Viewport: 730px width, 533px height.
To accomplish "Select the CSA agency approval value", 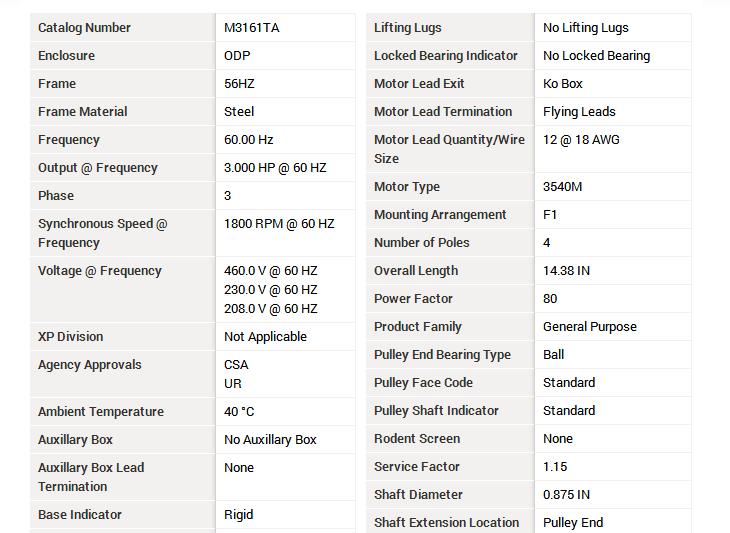I will pyautogui.click(x=236, y=365).
